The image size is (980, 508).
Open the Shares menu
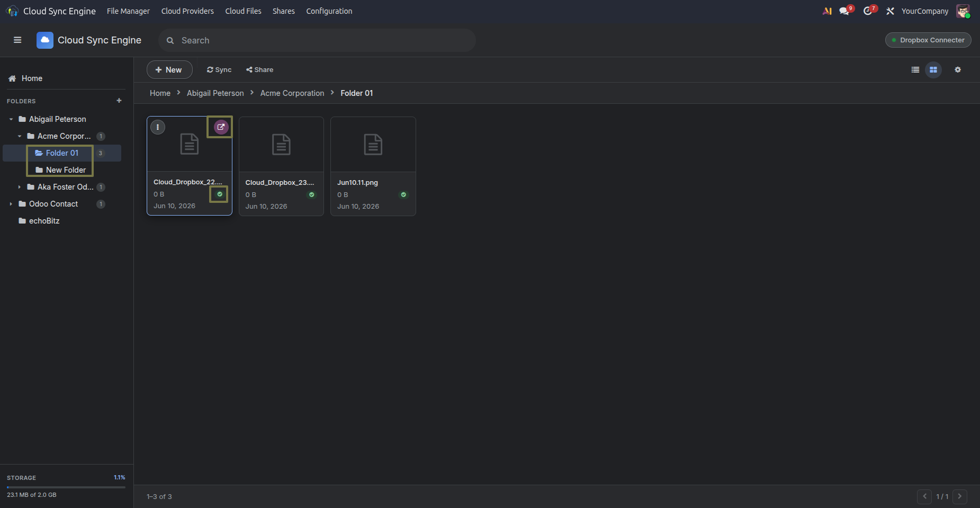click(x=284, y=11)
